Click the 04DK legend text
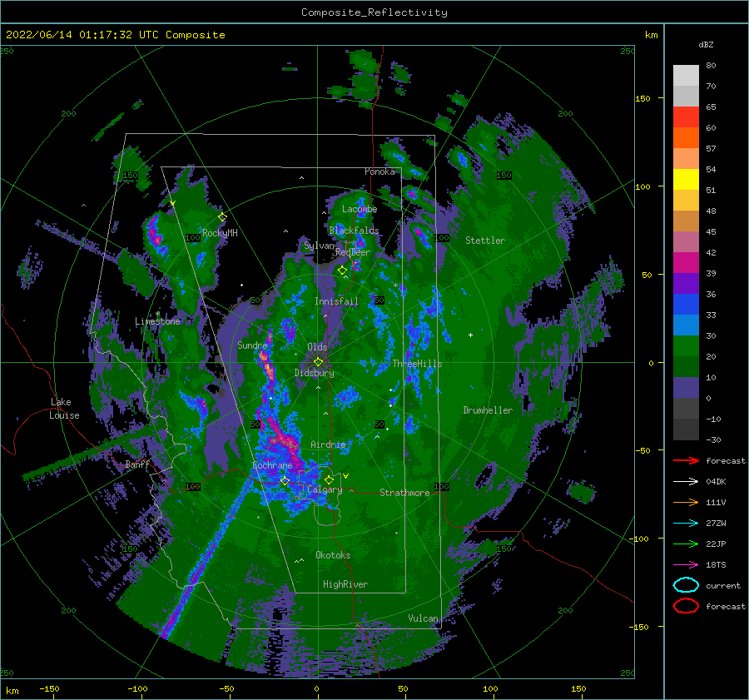This screenshot has height=700, width=749. (716, 482)
